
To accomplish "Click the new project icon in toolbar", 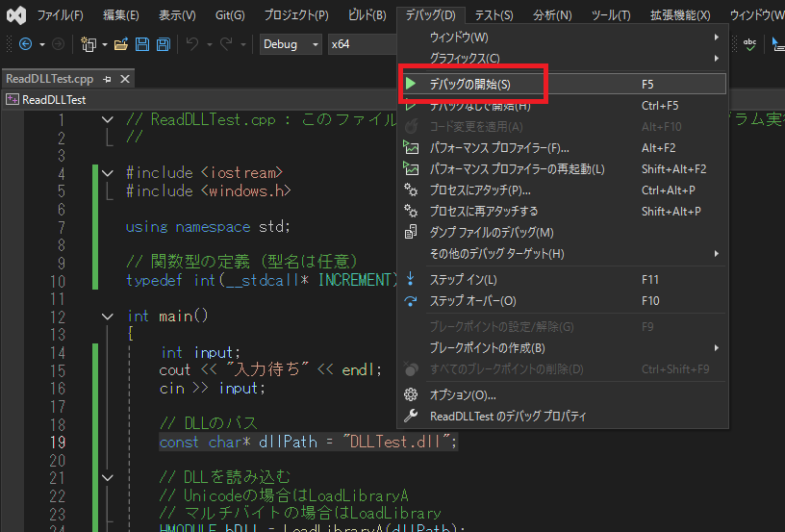I will coord(88,44).
